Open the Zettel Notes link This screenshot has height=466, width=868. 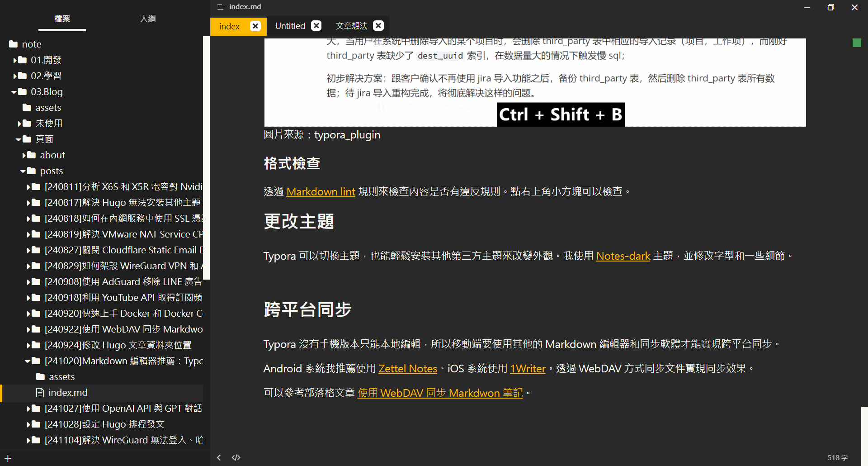(408, 368)
